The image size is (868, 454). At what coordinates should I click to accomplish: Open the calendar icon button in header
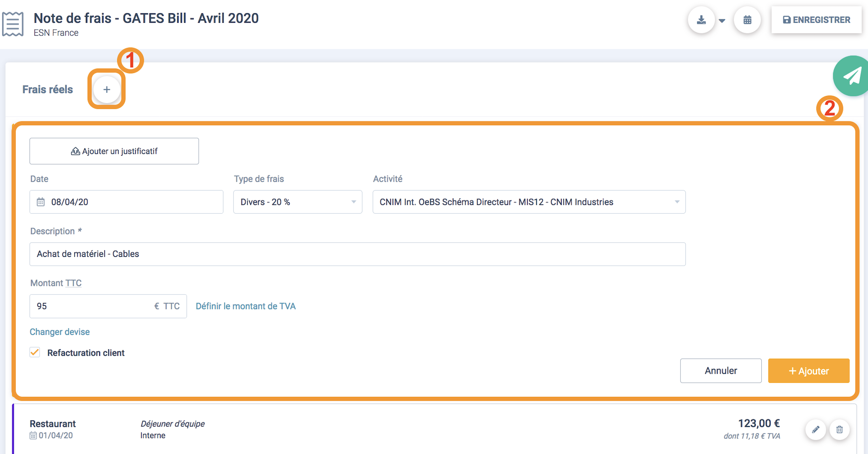tap(747, 20)
